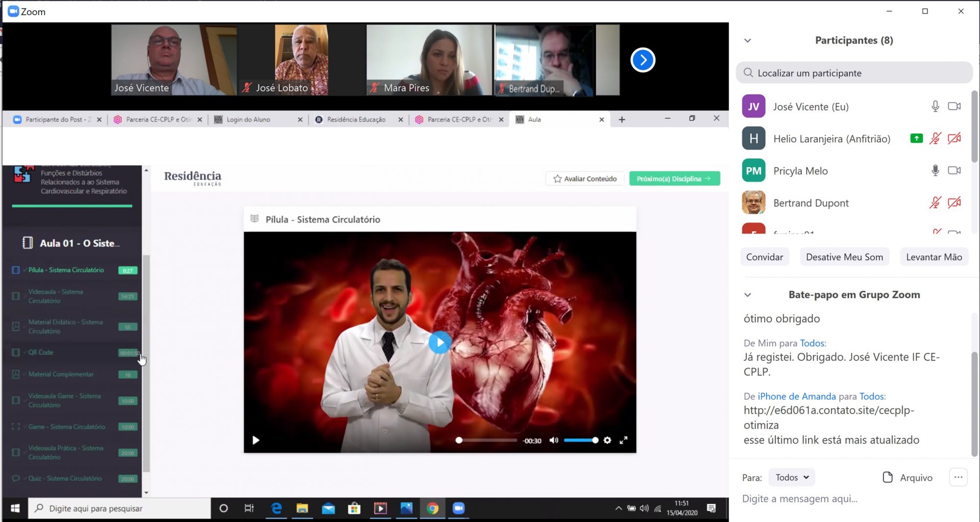Screen dimensions: 980x522
Task: Click the video volume speaker icon
Action: point(554,440)
